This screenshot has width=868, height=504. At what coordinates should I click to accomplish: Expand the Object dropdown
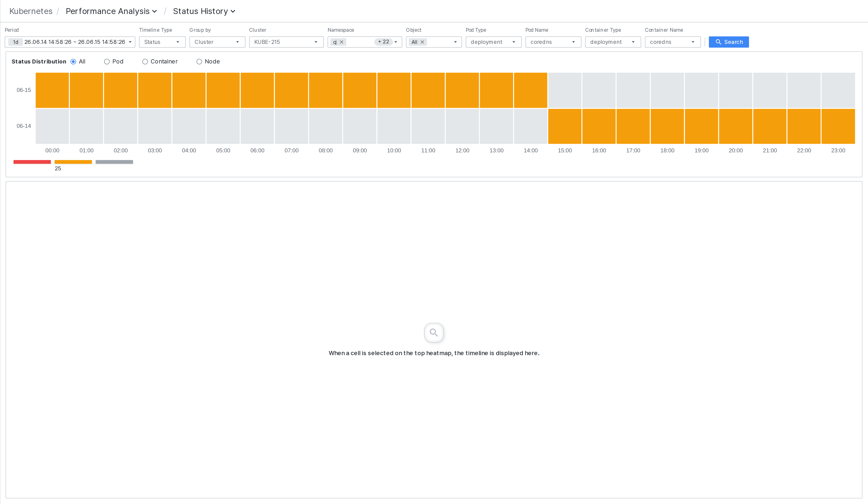coord(455,42)
